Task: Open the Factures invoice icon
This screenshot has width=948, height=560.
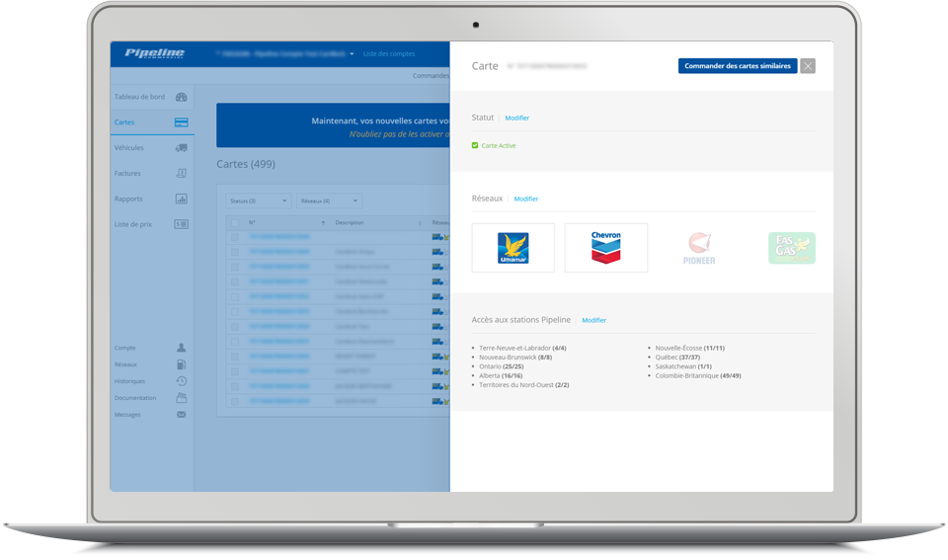Action: click(x=181, y=173)
